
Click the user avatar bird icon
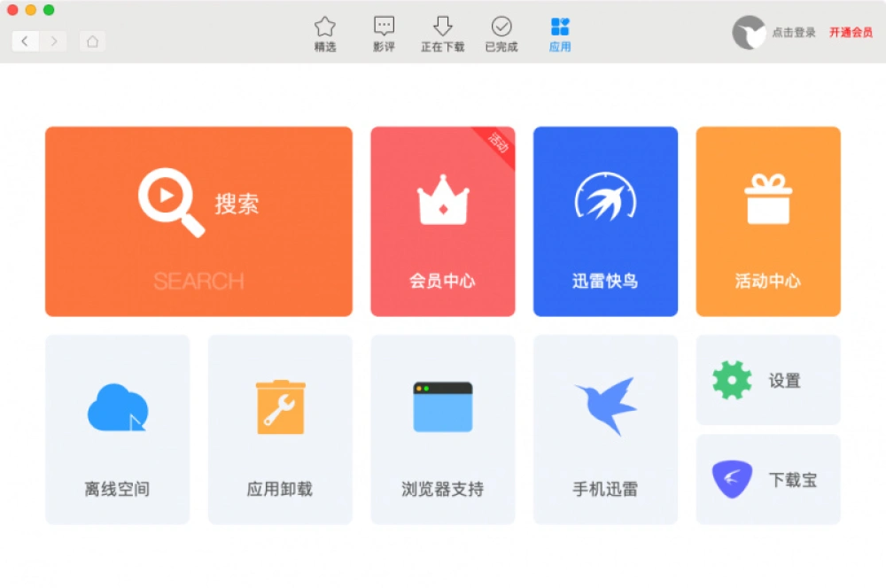click(x=749, y=33)
